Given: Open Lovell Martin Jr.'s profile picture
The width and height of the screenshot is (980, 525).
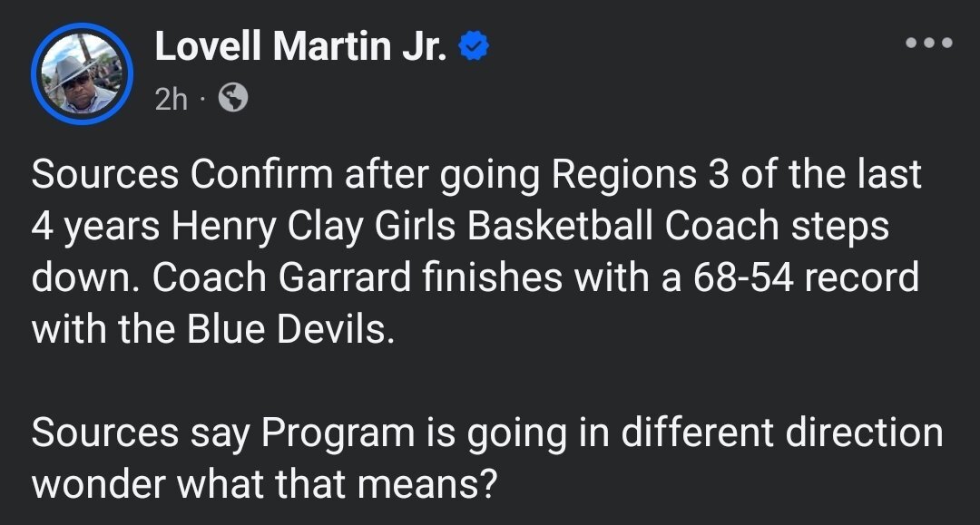Looking at the screenshot, I should (83, 73).
